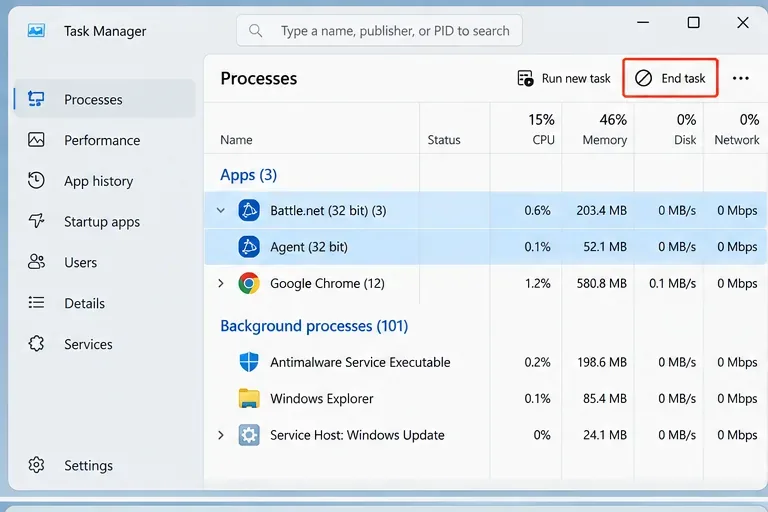Click the Settings gear icon
This screenshot has width=768, height=512.
click(36, 464)
